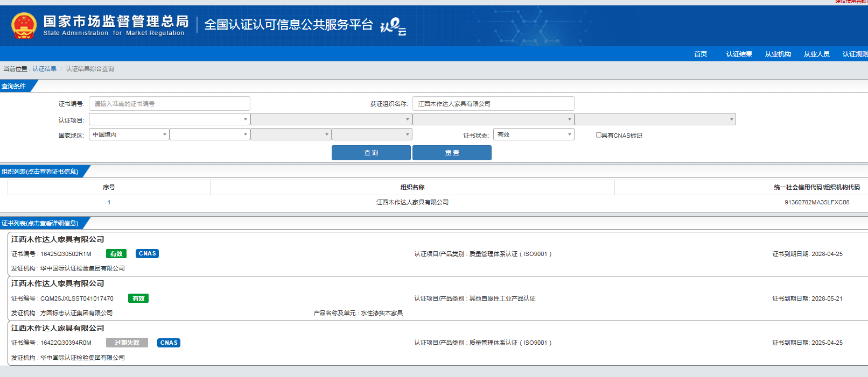Open the 认证规则 nav menu
Image resolution: width=868 pixels, height=377 pixels.
tap(855, 54)
